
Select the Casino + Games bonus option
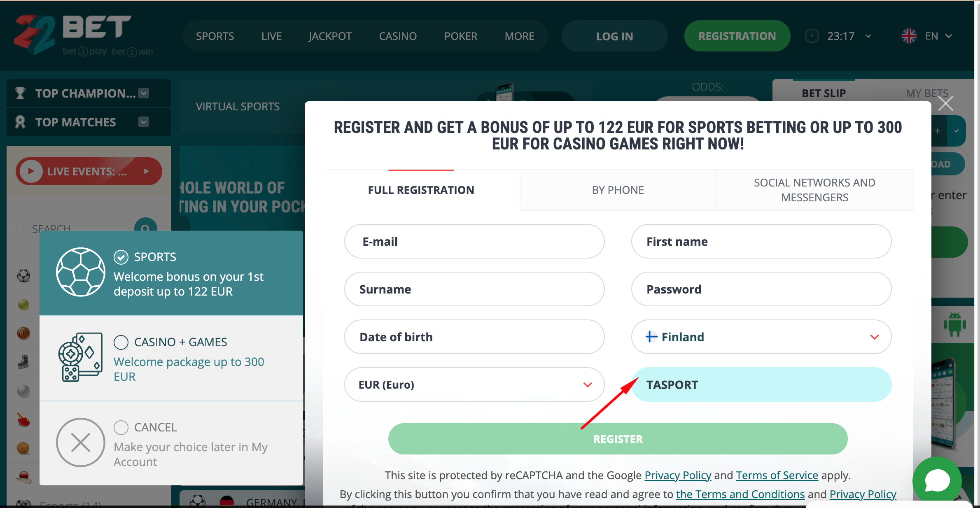click(x=121, y=342)
